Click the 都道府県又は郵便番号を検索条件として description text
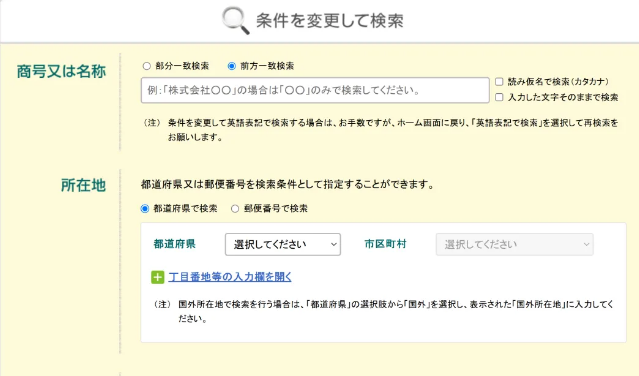Screen dimensions: 639x376 [x=287, y=185]
